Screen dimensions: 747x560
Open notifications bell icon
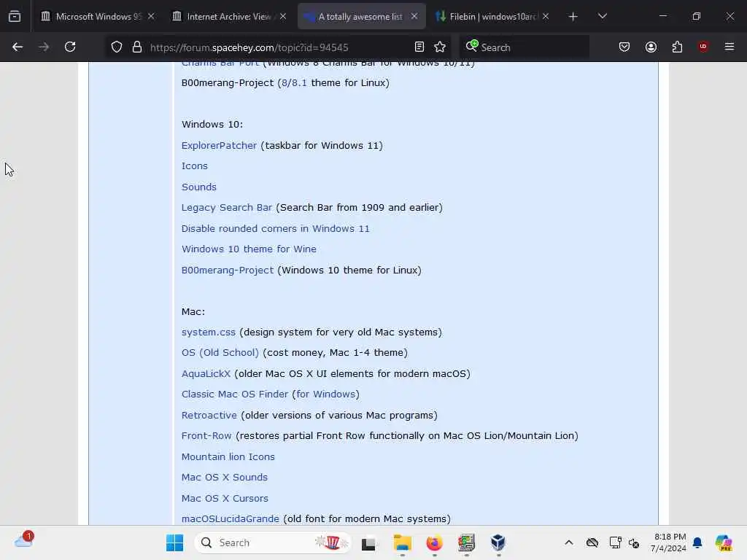(x=697, y=542)
